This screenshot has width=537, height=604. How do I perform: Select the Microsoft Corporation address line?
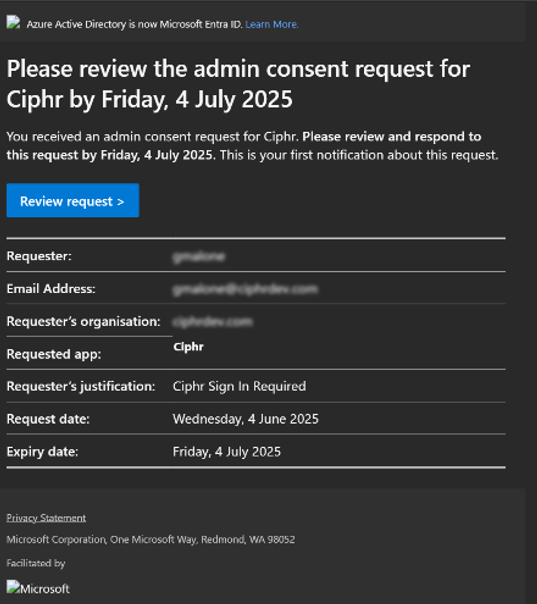(151, 539)
